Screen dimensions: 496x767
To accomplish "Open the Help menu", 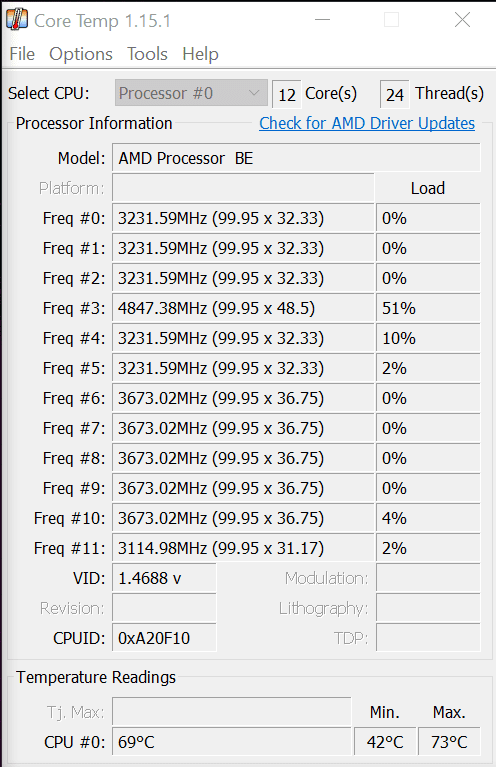I will pos(200,54).
